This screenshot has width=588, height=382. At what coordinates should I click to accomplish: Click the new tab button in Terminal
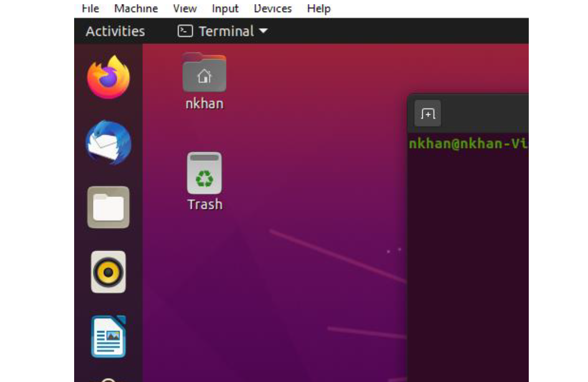click(x=428, y=113)
